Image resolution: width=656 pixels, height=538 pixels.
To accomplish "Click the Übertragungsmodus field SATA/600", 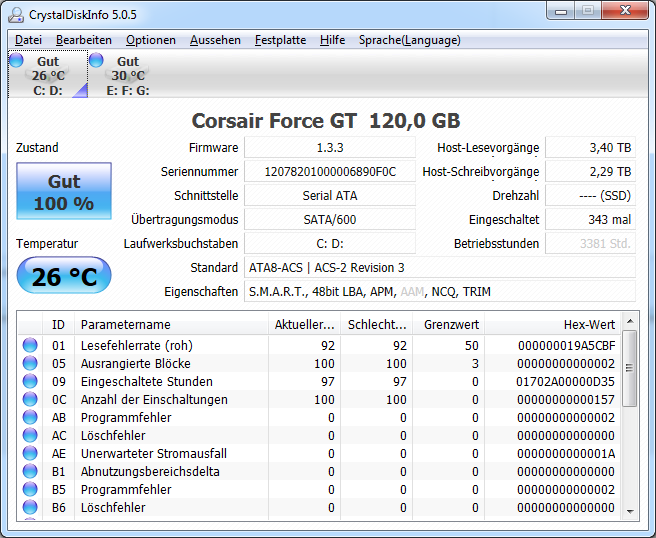I will [330, 219].
